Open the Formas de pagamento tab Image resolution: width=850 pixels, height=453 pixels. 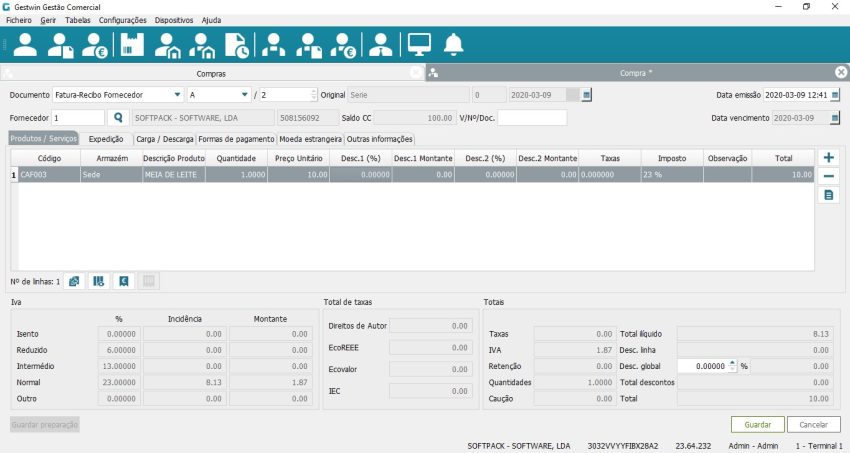(x=235, y=139)
